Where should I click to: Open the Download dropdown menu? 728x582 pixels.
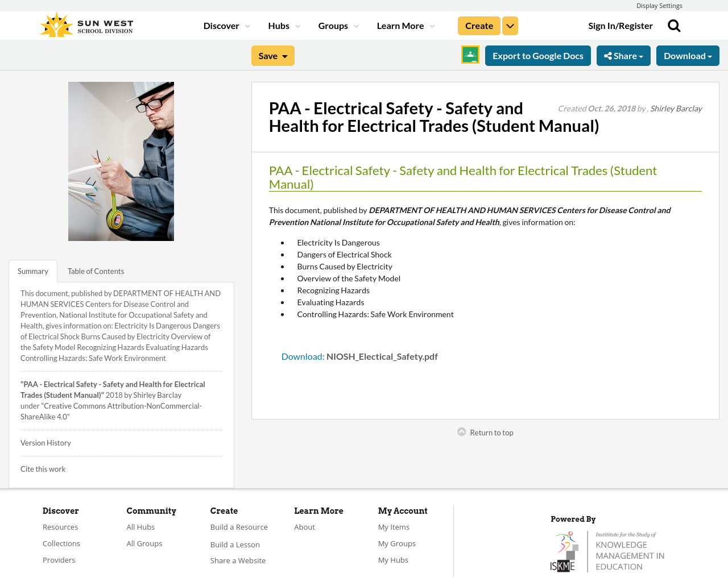(688, 55)
